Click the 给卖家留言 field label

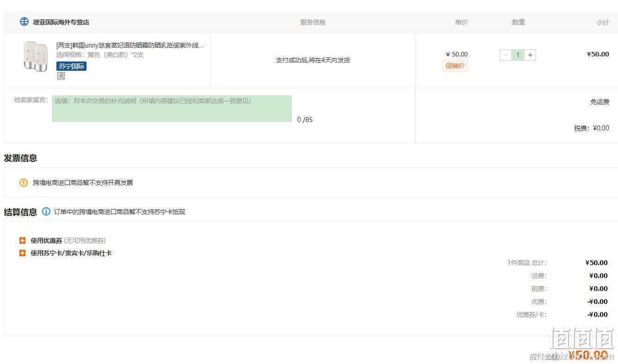(x=31, y=100)
